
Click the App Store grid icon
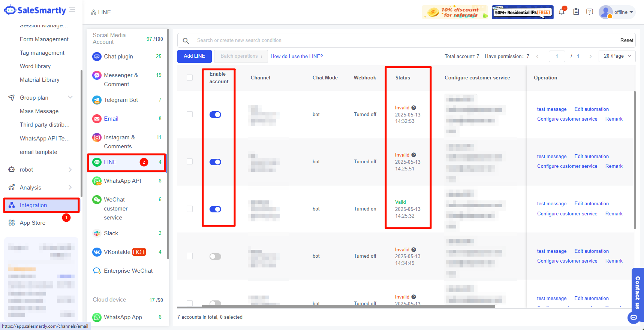[x=12, y=223]
